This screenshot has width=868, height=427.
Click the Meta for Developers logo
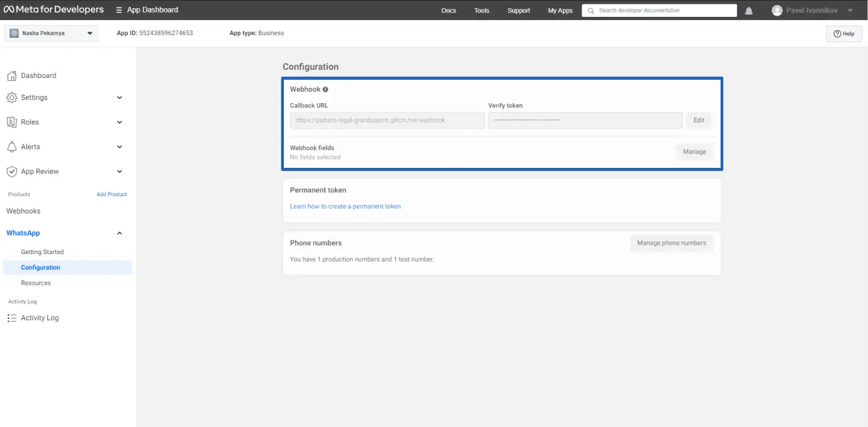[54, 10]
